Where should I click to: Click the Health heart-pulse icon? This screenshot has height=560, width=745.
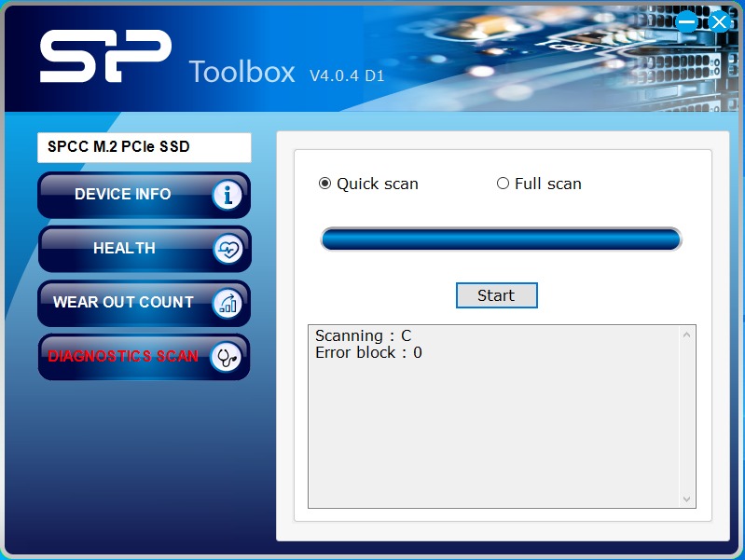pos(228,249)
